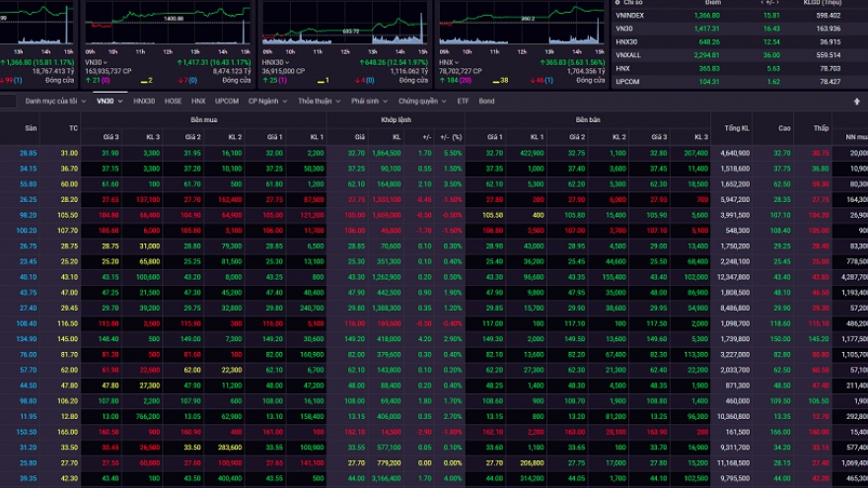Click the Thấp column header
The width and height of the screenshot is (868, 488).
click(x=821, y=128)
